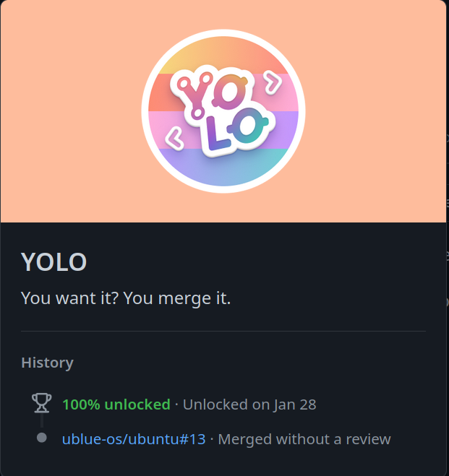Click the divider line above History
This screenshot has width=449, height=476.
pos(223,332)
